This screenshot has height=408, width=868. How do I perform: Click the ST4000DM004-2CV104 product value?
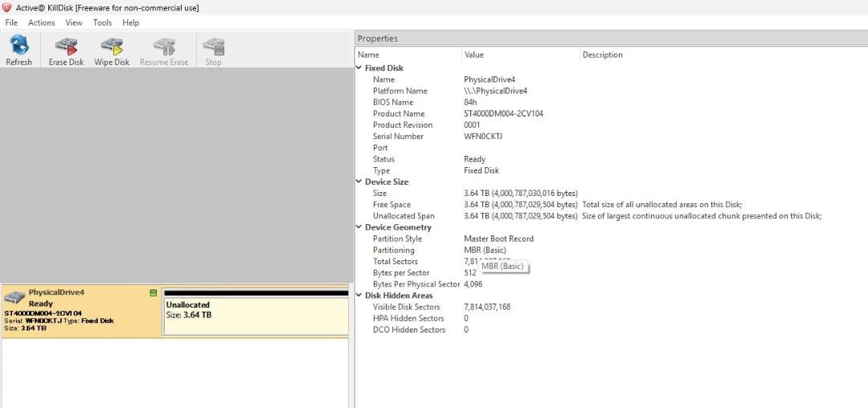tap(503, 114)
